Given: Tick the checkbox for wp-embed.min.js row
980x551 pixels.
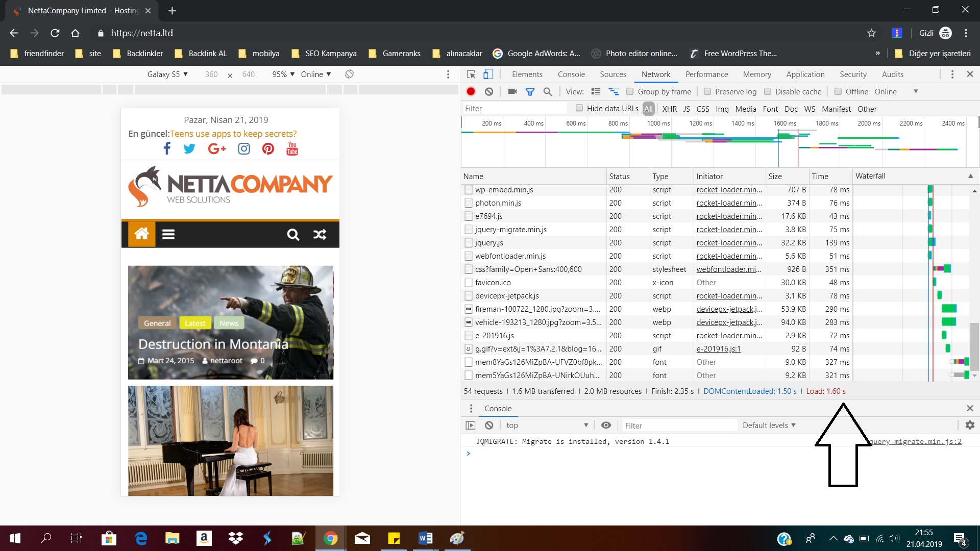Looking at the screenshot, I should click(x=469, y=190).
